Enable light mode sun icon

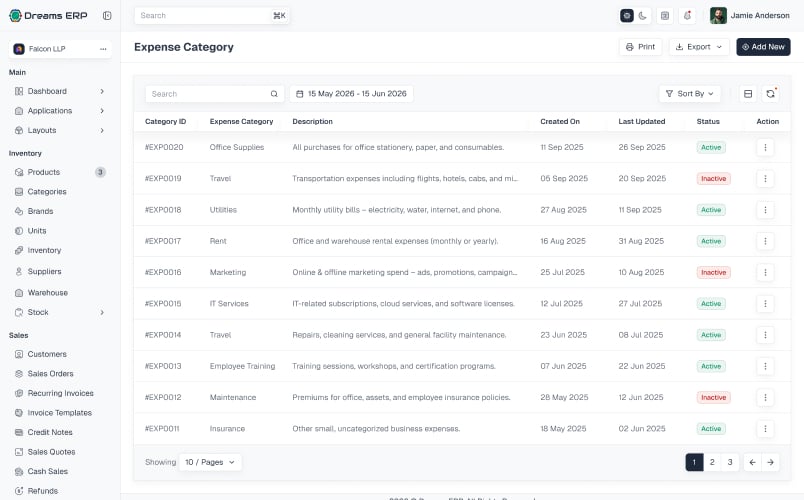[627, 15]
